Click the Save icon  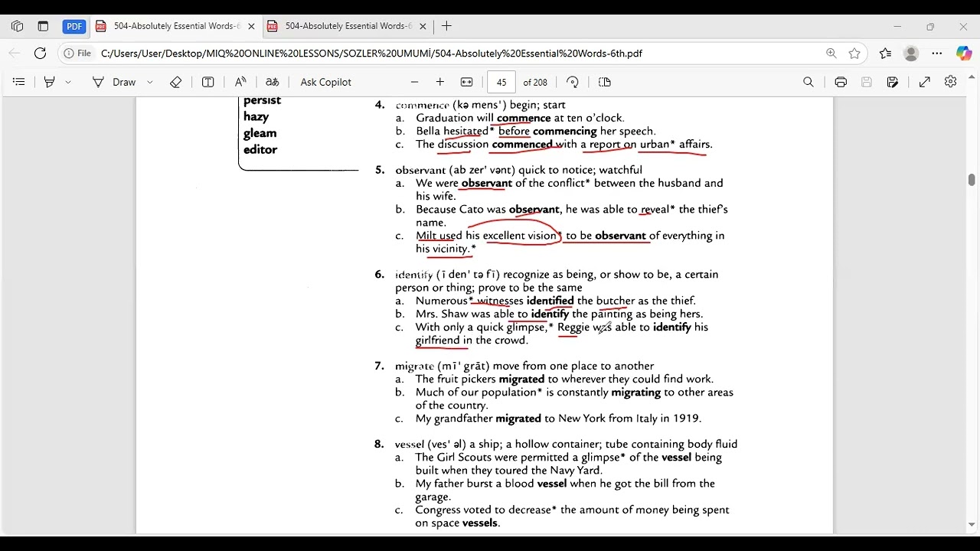[x=867, y=82]
